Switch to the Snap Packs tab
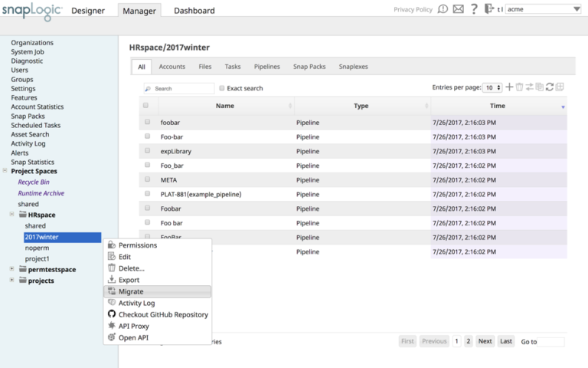Viewport: 588px width, 368px height. point(309,67)
